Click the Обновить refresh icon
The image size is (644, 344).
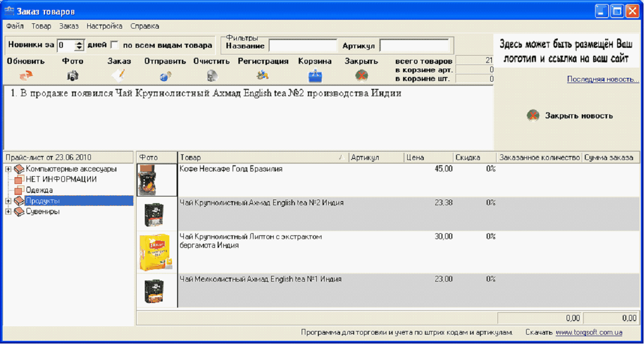(25, 76)
